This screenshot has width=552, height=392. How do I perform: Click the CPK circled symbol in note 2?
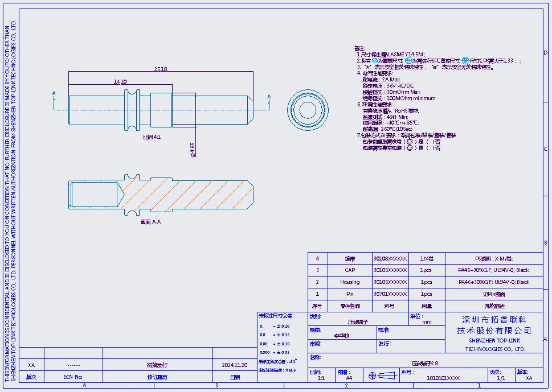[465, 60]
